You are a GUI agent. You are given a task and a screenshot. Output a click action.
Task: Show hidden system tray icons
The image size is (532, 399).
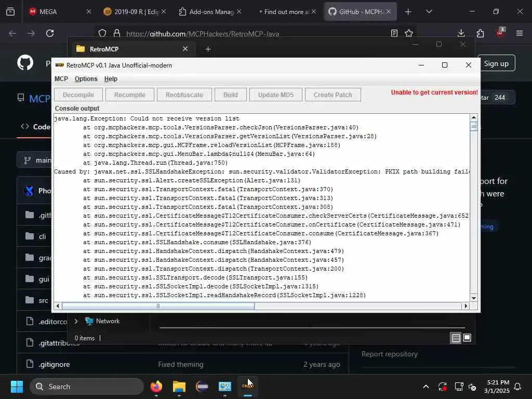click(x=426, y=387)
